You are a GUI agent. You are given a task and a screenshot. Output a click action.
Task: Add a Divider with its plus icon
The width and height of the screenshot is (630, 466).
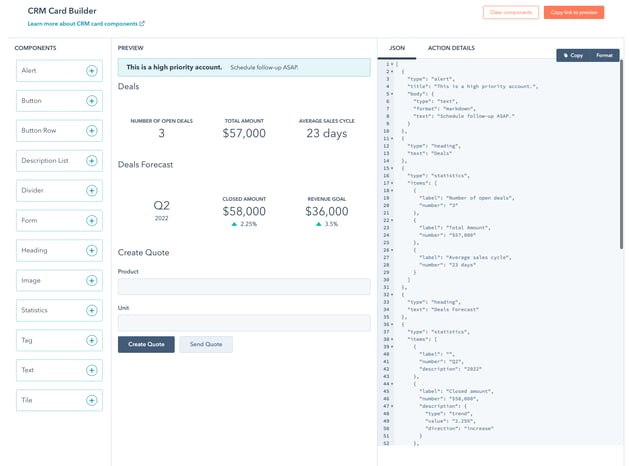(92, 190)
